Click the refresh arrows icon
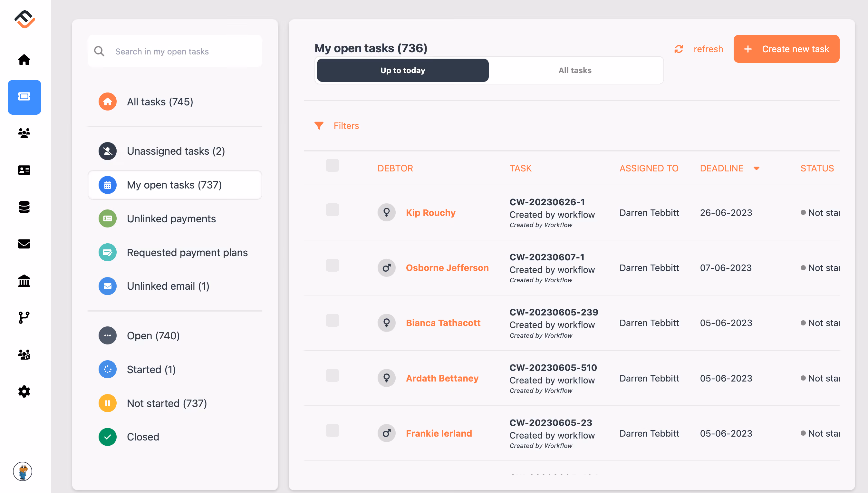Screen dimensions: 868x493 679,49
